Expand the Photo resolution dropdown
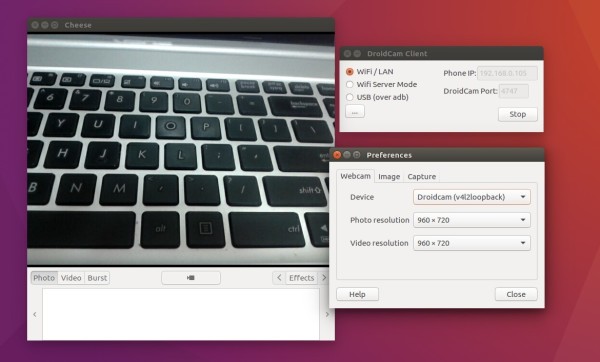The width and height of the screenshot is (600, 362). pos(472,220)
